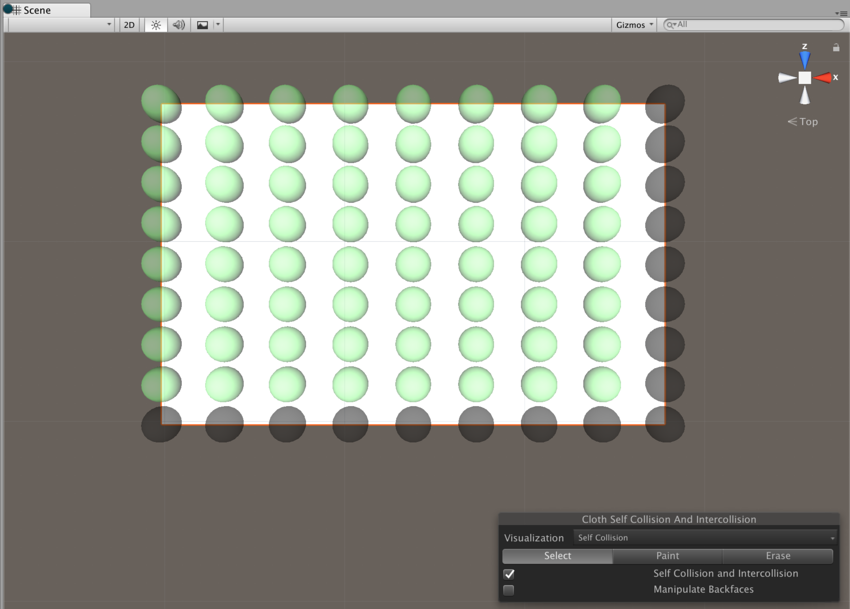
Task: Switch to the Scene tab
Action: [x=47, y=10]
